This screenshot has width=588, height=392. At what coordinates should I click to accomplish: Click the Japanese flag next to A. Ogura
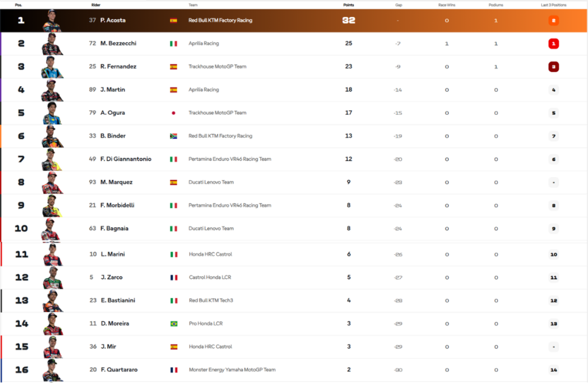coord(173,113)
